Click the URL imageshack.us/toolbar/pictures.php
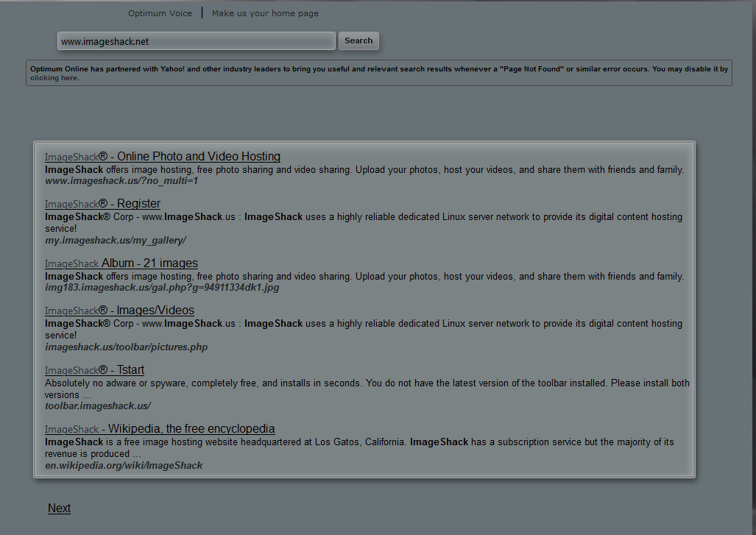The width and height of the screenshot is (756, 535). tap(127, 347)
